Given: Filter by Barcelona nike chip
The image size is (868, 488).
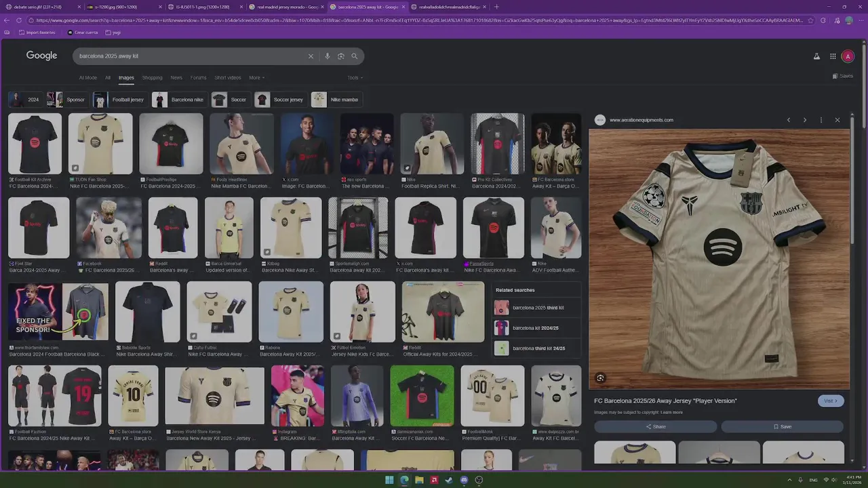Looking at the screenshot, I should click(x=179, y=100).
